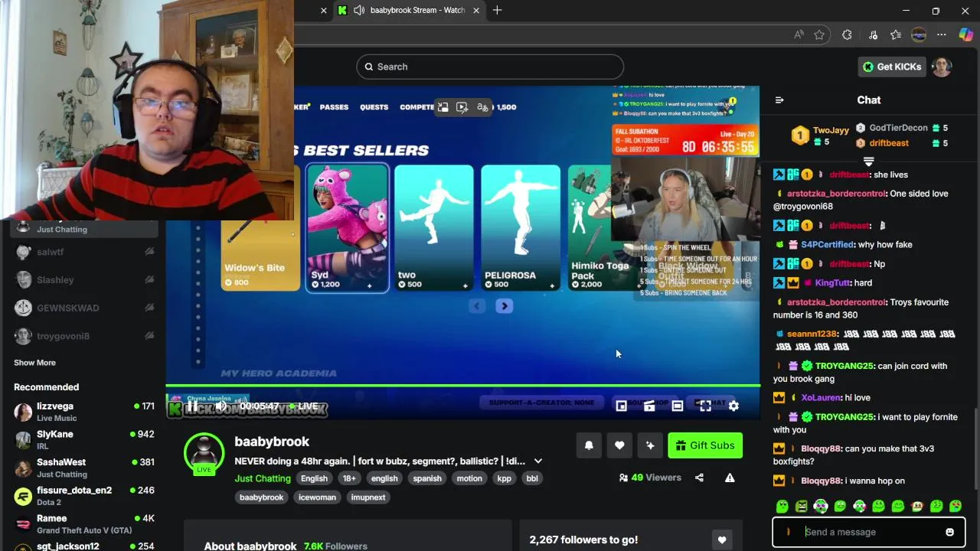Image resolution: width=980 pixels, height=551 pixels.
Task: Share the stream via the share icon
Action: tap(699, 478)
